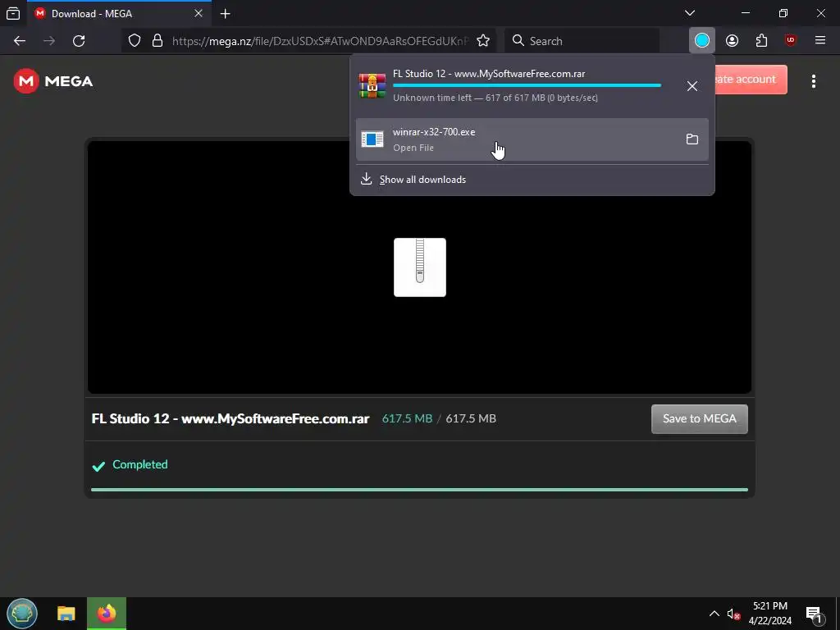Close the Download - MEGA tab
The image size is (840, 630).
(199, 13)
